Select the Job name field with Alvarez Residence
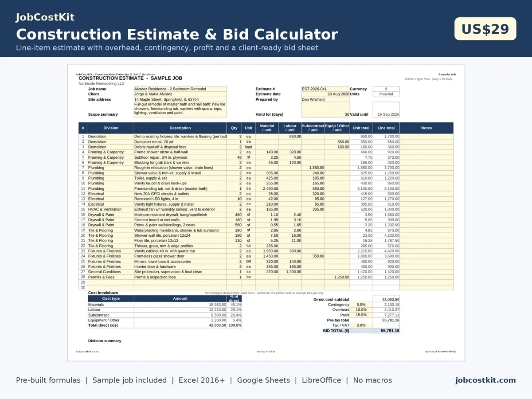Screen dimensions: 532x399 pyautogui.click(x=180, y=89)
